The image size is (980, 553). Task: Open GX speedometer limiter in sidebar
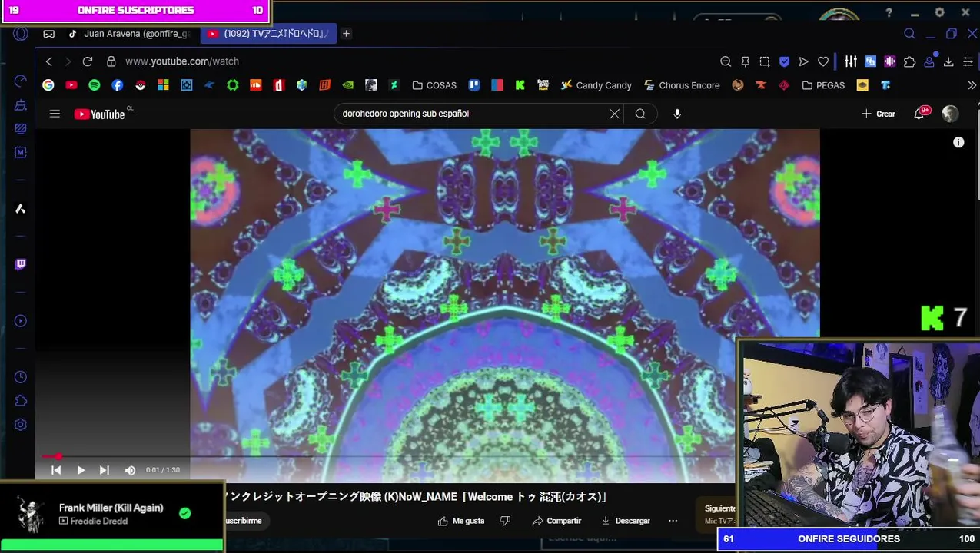tap(21, 81)
